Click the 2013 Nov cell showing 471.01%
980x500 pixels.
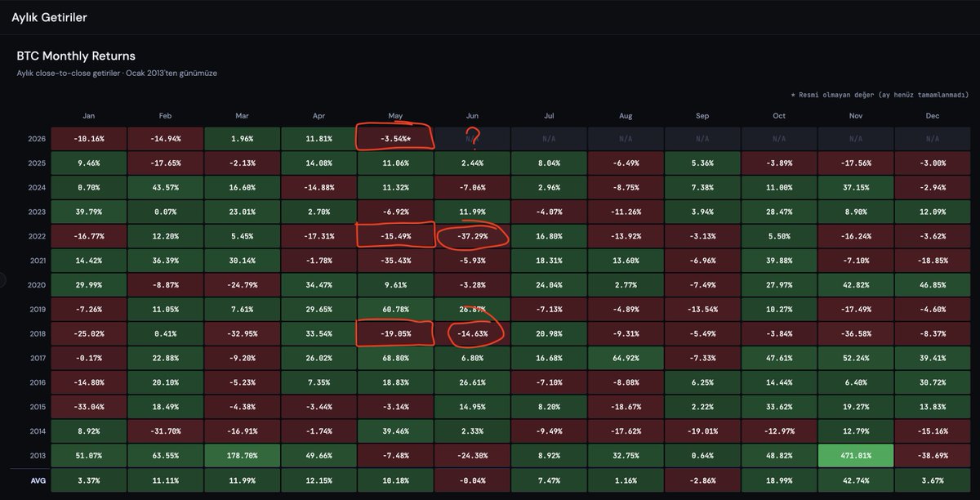856,455
